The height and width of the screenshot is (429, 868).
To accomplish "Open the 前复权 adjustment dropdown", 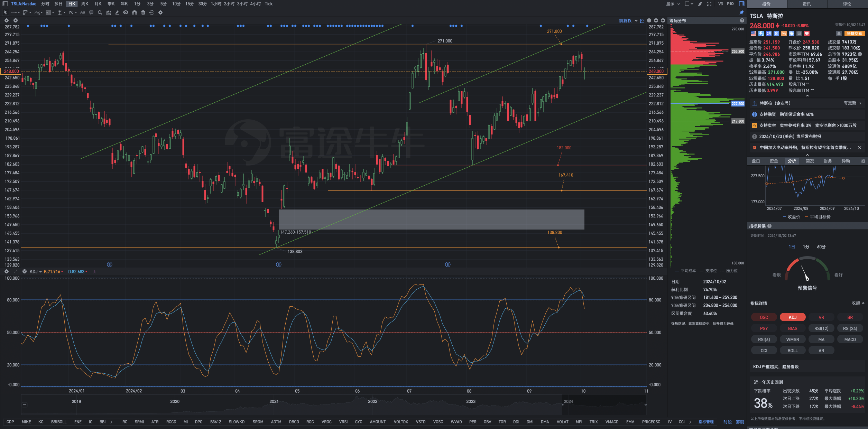I will coord(628,21).
